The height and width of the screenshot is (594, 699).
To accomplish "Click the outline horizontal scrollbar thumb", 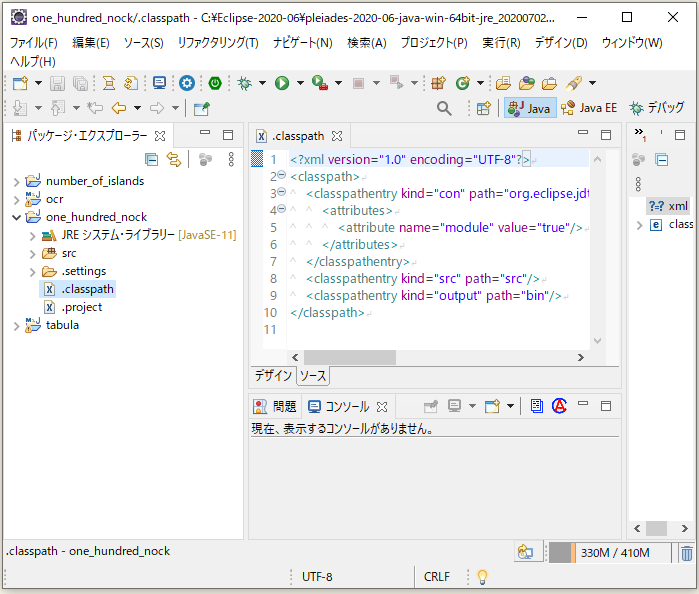I will tap(656, 529).
